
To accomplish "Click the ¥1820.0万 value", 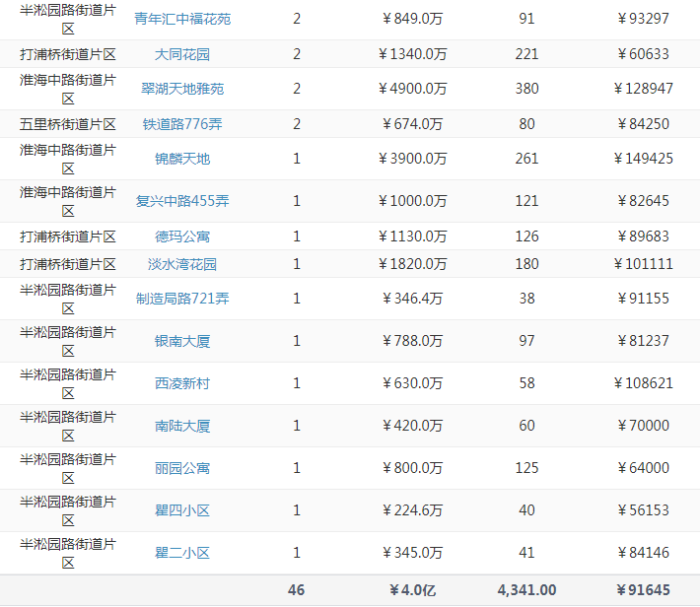I will (x=412, y=264).
